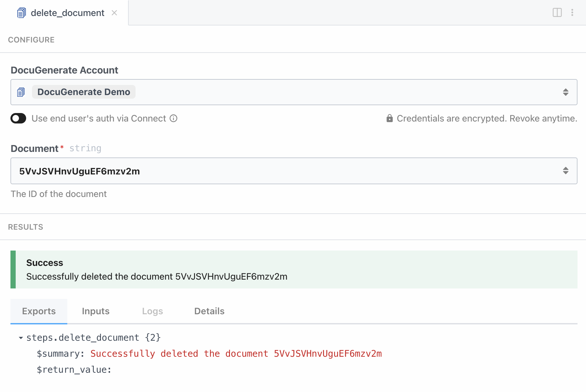Click the lock icon beside credentials text
586x392 pixels.
point(389,118)
